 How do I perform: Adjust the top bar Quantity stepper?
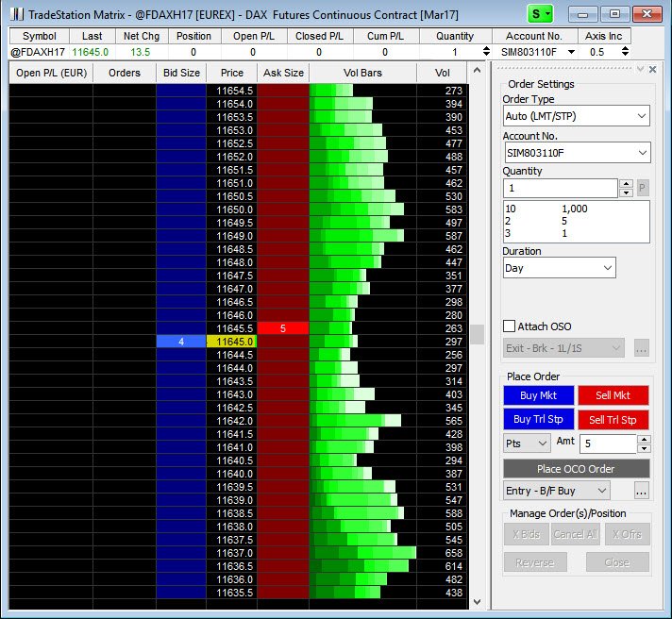coord(486,51)
